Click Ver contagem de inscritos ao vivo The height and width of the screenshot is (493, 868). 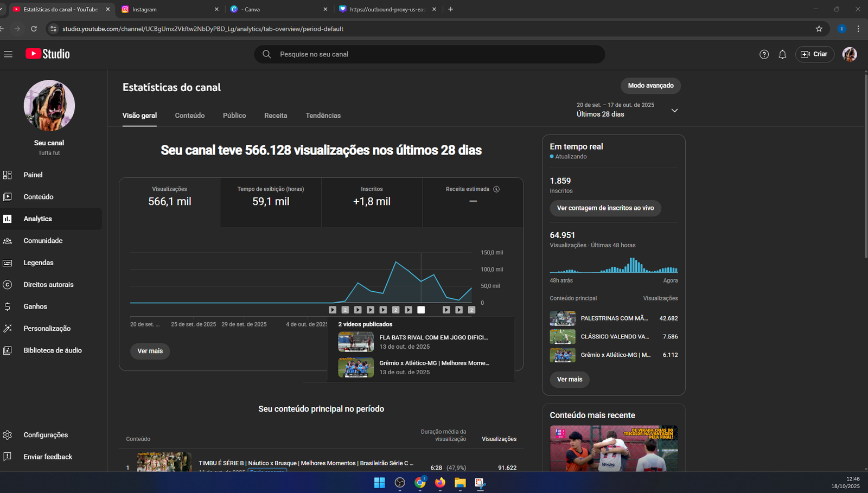coord(605,208)
